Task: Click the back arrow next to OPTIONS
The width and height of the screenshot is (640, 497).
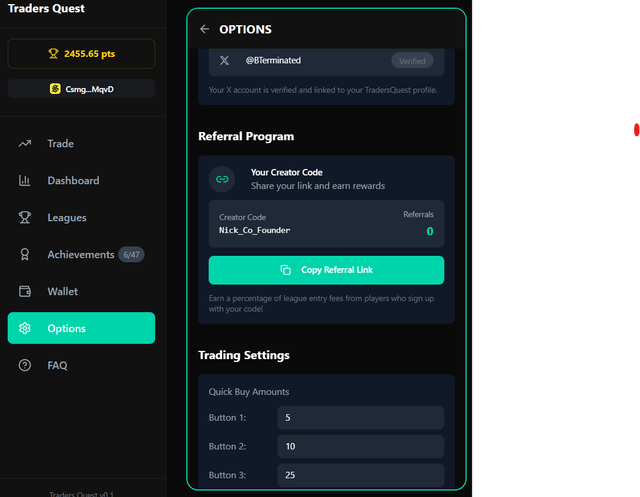Action: point(205,29)
